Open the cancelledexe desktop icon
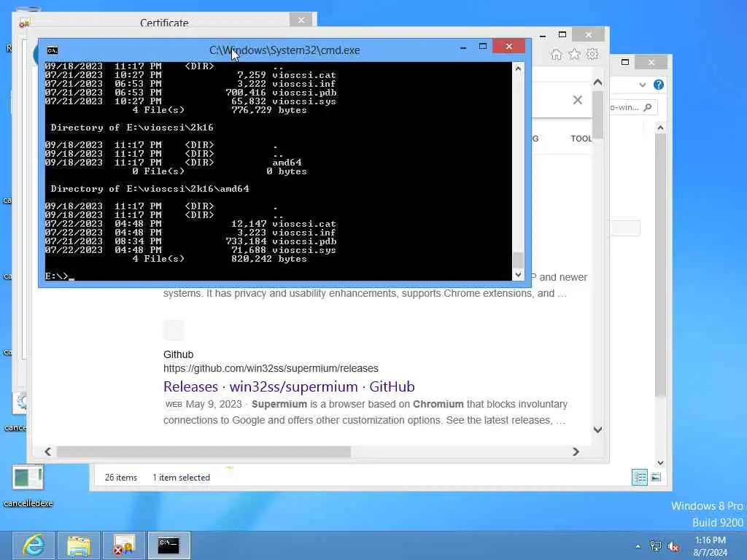The image size is (747, 560). tap(28, 486)
